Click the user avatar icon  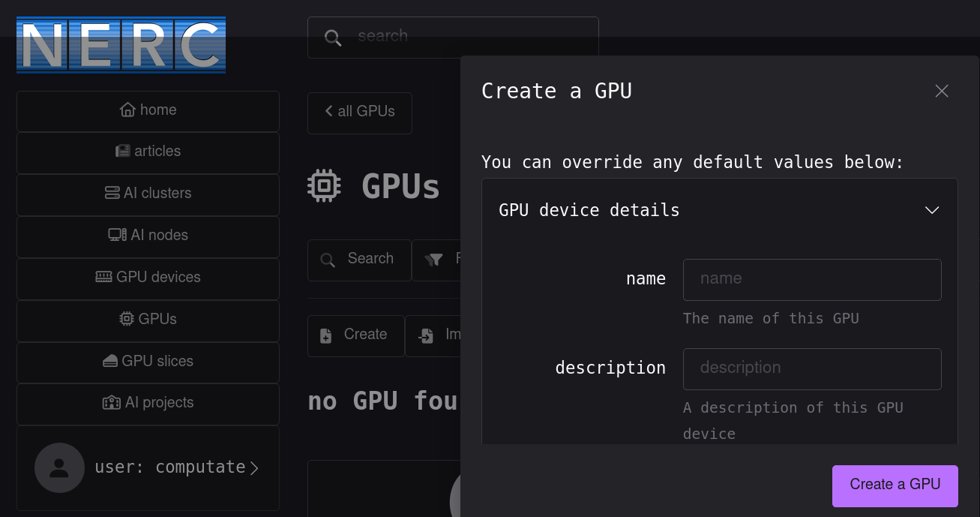click(x=59, y=467)
